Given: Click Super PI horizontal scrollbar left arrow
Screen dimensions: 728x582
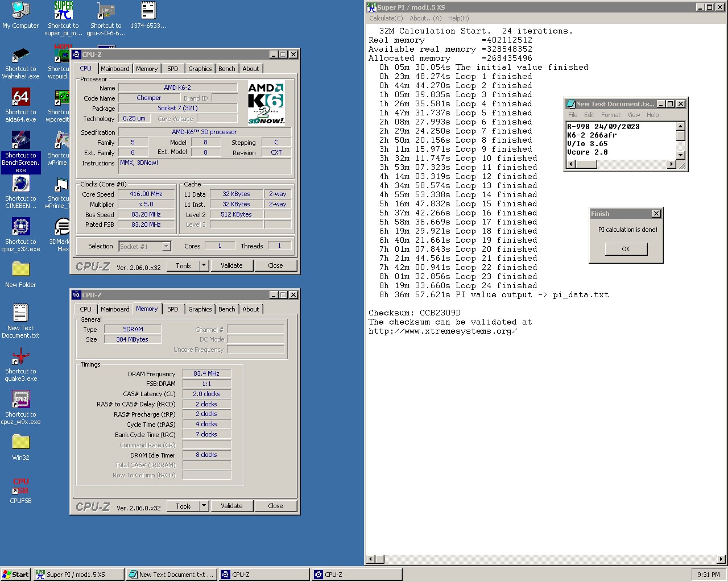Looking at the screenshot, I should [371, 559].
